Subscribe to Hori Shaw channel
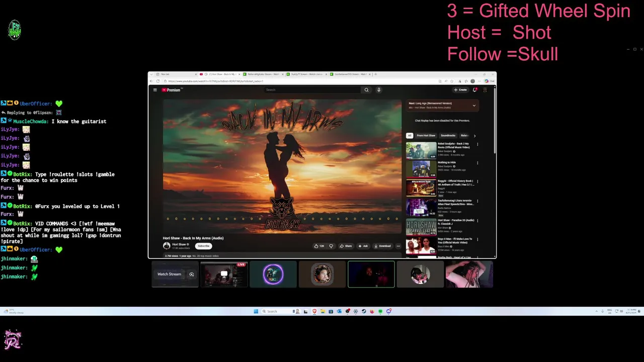The width and height of the screenshot is (644, 362). coord(203,246)
